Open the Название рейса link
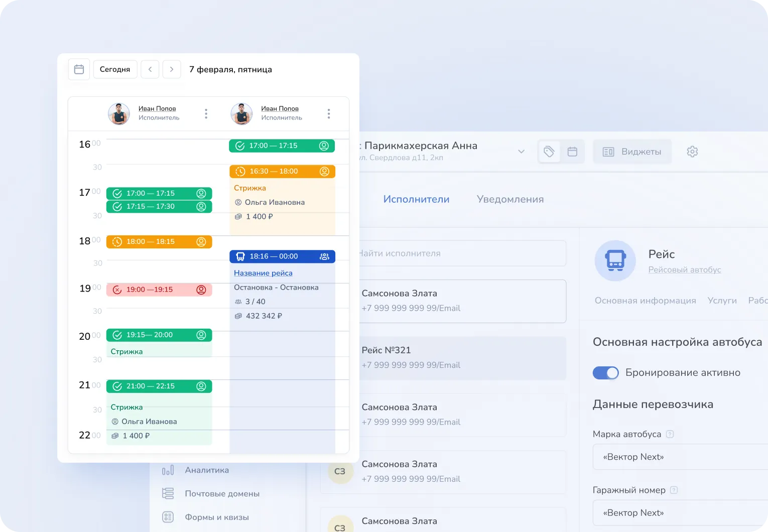 point(263,273)
